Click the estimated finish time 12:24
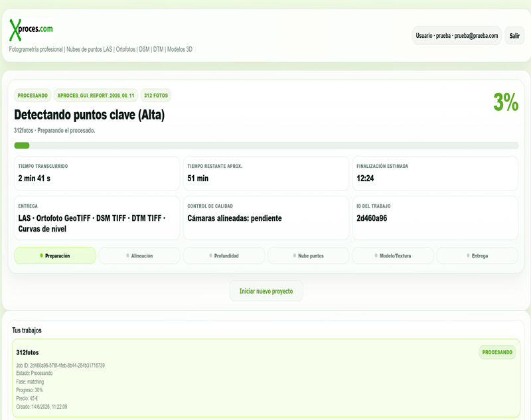The height and width of the screenshot is (420, 531). [365, 178]
